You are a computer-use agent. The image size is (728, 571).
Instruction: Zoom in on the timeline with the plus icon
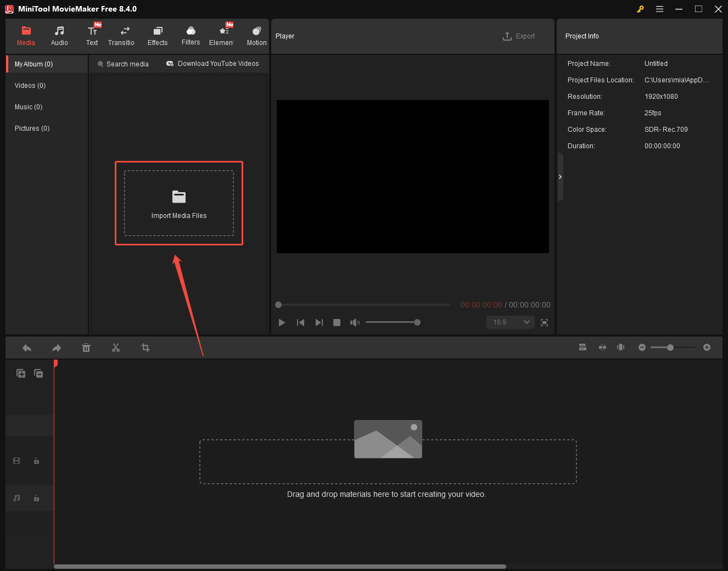pos(707,347)
